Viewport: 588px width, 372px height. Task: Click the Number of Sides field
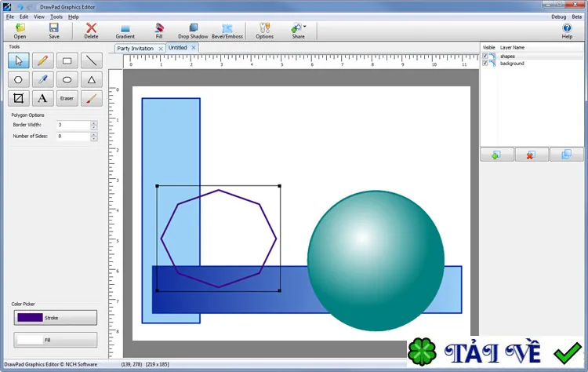tap(74, 137)
